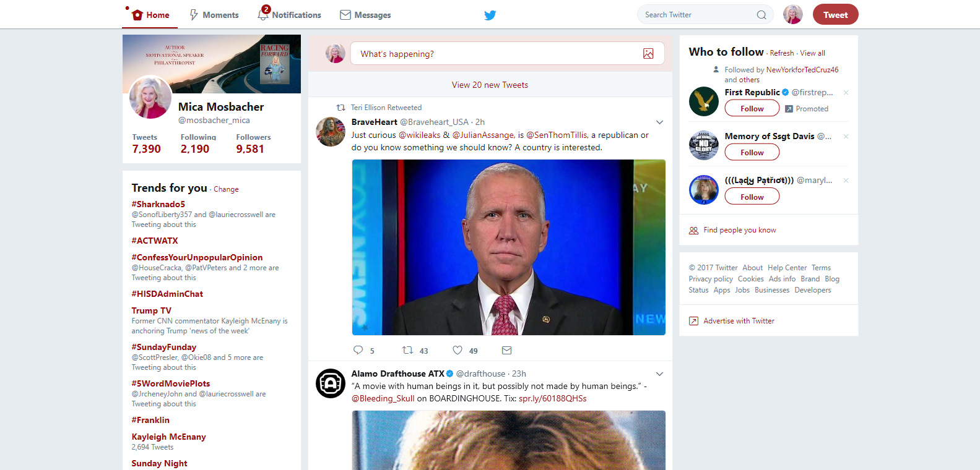Open the #Franklin trend

(150, 420)
